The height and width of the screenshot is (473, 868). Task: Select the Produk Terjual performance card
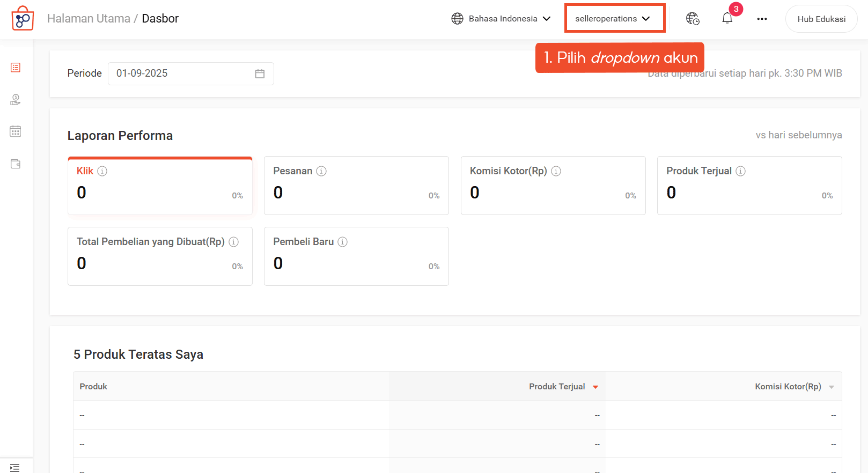(749, 186)
